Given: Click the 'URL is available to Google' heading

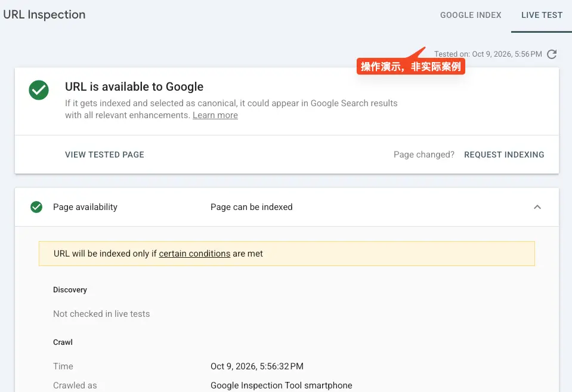Looking at the screenshot, I should pos(134,87).
